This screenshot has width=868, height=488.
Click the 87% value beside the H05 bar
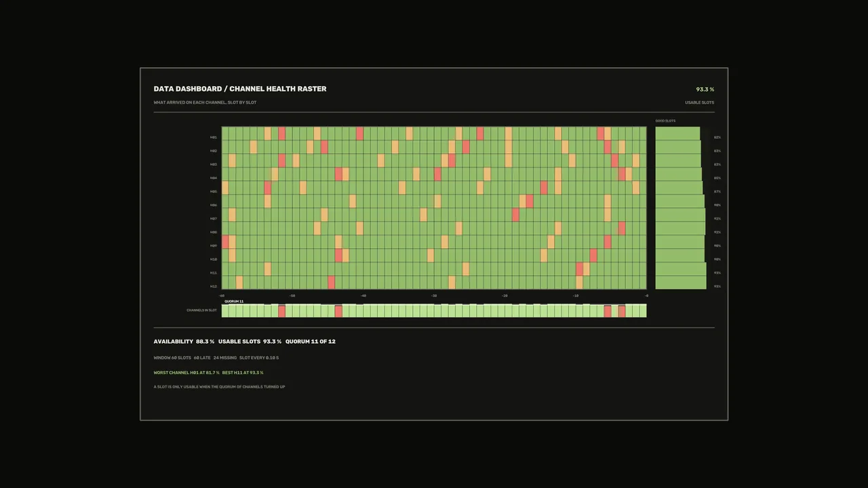[717, 192]
